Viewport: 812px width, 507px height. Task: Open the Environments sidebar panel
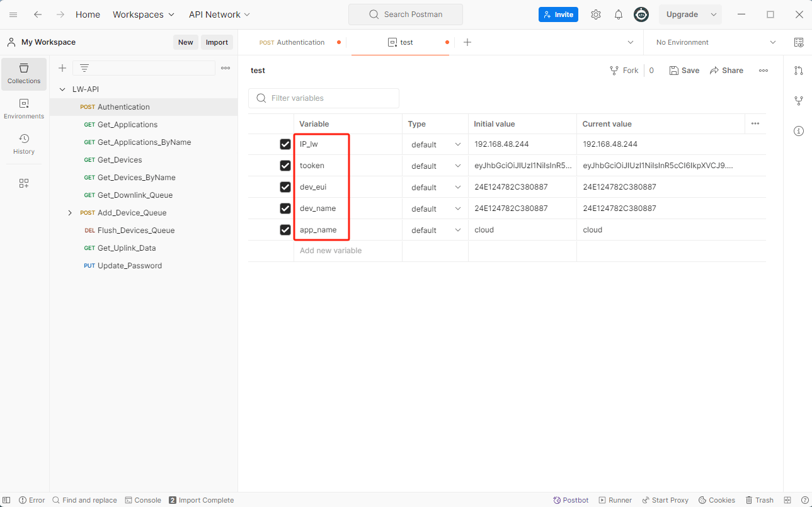click(24, 109)
